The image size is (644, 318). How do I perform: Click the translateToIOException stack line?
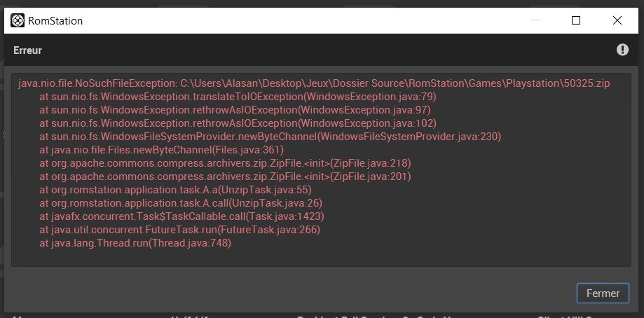(x=238, y=97)
